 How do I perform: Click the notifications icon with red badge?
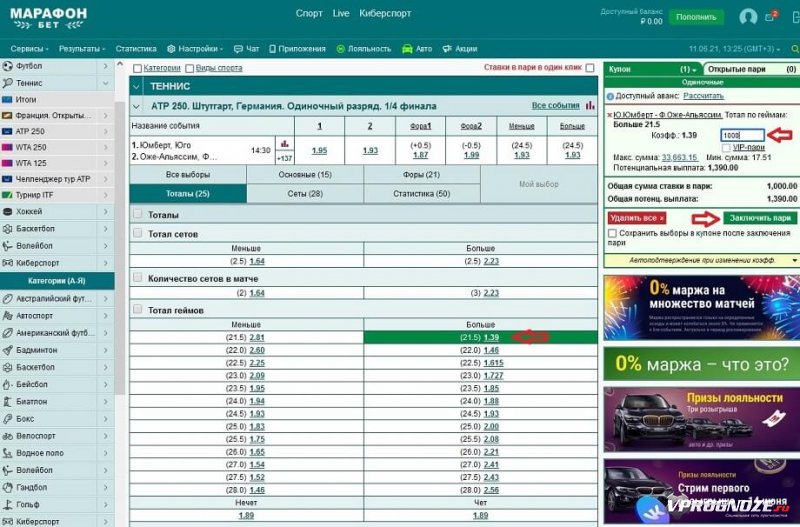click(771, 17)
